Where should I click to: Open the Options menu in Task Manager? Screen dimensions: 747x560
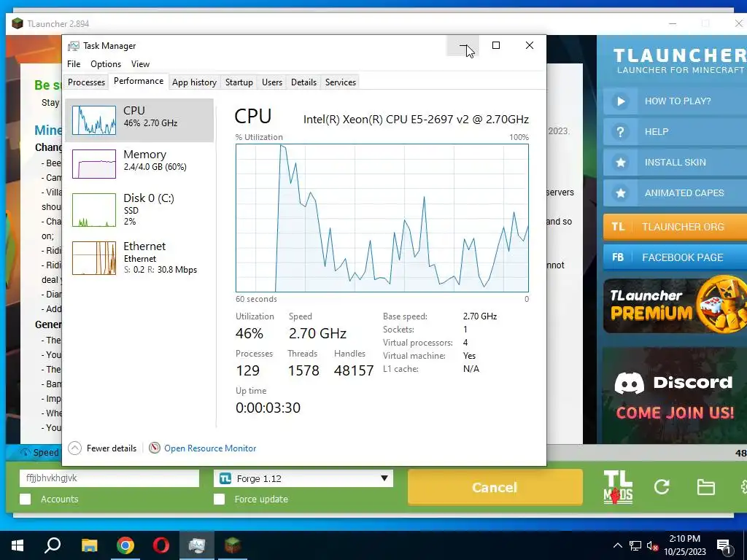(106, 64)
